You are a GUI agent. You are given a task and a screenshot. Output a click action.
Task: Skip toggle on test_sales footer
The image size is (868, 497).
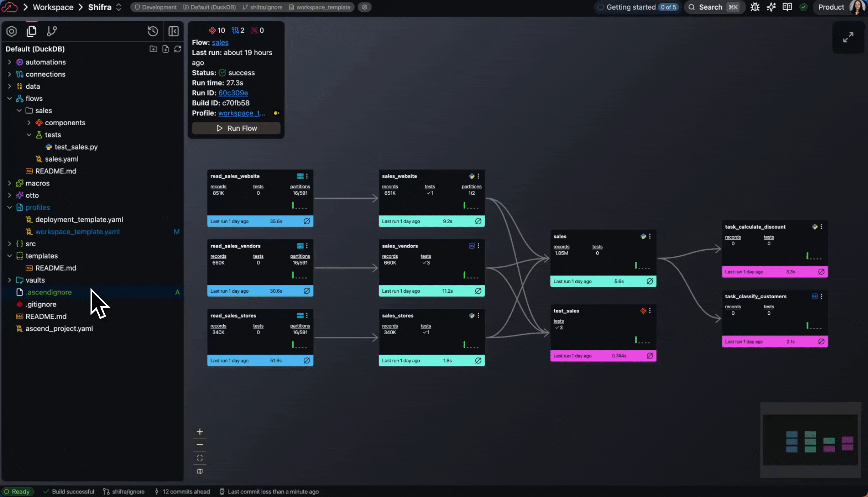(650, 356)
